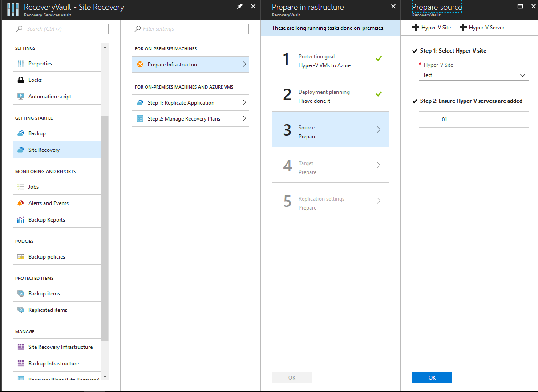Click the sidebar scroll up arrow

(105, 47)
